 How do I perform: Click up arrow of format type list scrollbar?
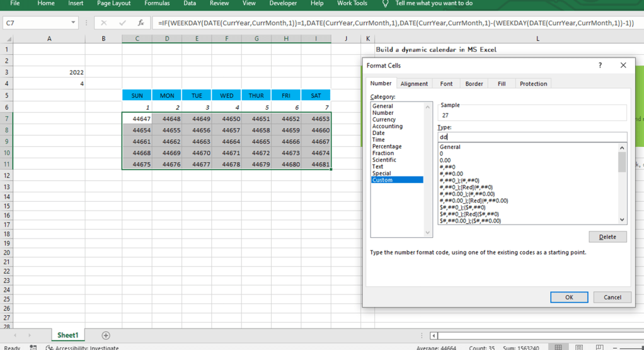click(x=622, y=148)
